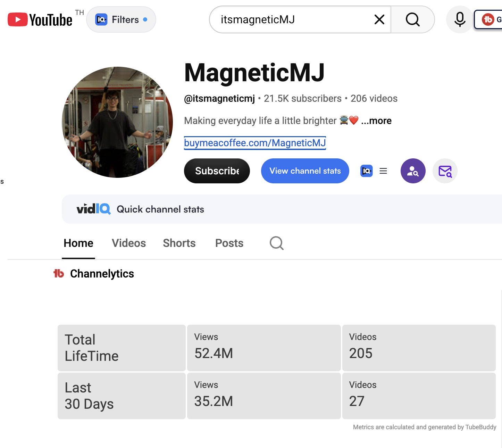Clear the search box with the X icon
Viewport: 502px width, 448px height.
coord(379,19)
